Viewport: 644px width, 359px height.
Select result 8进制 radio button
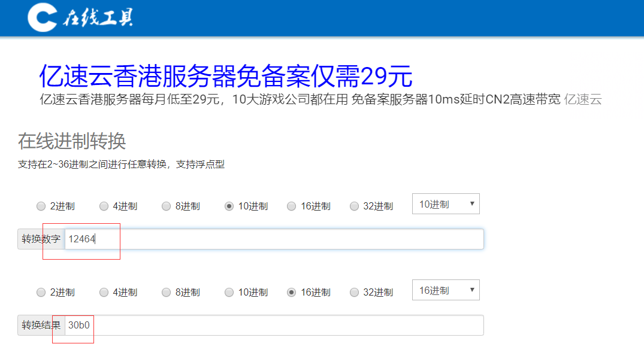pos(167,292)
